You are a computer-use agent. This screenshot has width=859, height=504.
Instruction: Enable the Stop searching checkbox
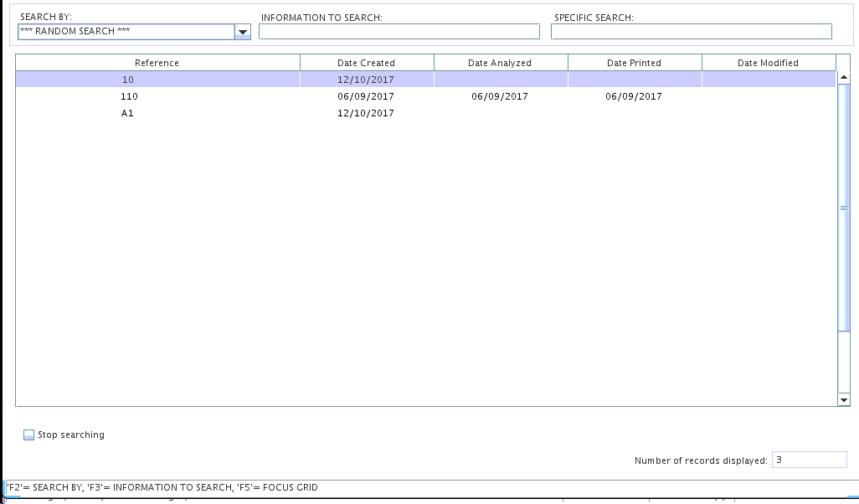coord(29,435)
